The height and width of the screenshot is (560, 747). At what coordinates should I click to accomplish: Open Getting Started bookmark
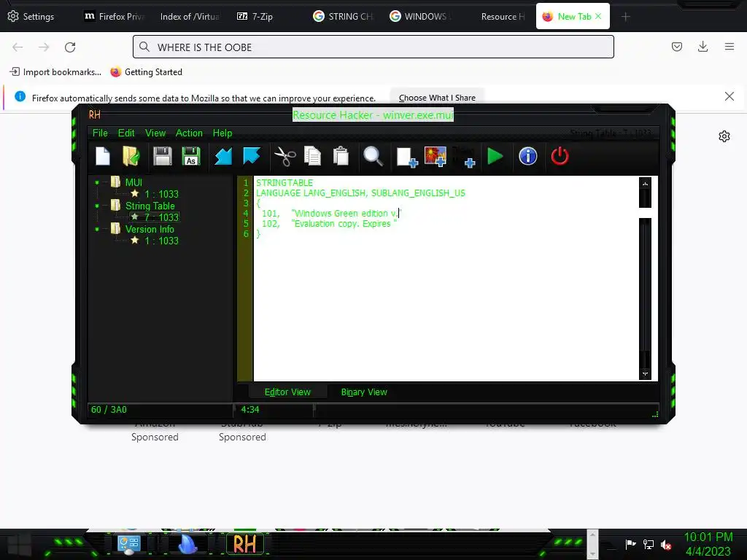[146, 72]
